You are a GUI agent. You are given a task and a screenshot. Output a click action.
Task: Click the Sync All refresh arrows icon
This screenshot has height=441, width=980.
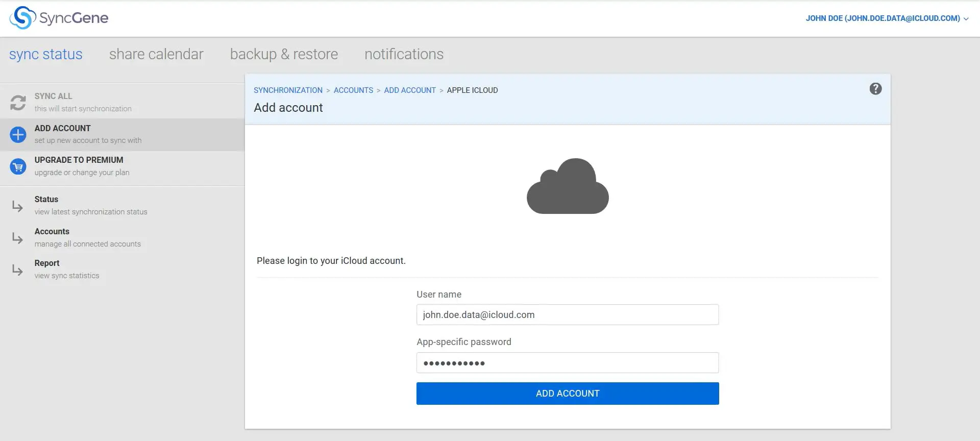(18, 103)
